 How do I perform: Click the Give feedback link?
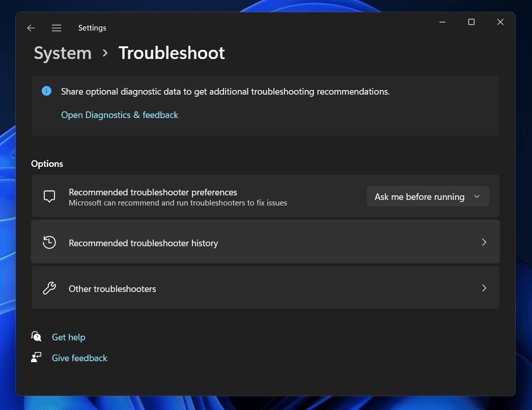(x=80, y=358)
